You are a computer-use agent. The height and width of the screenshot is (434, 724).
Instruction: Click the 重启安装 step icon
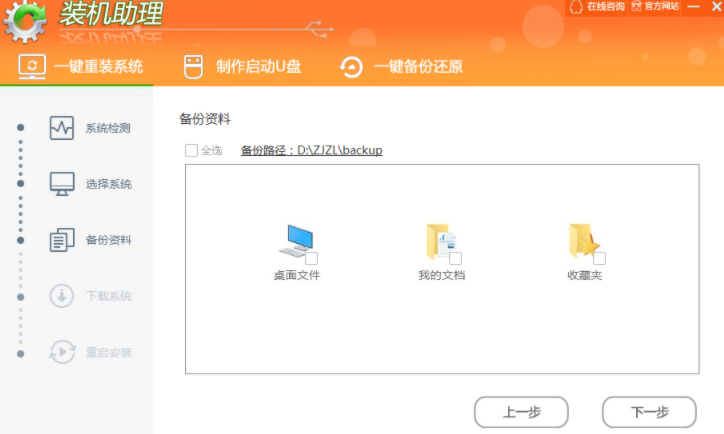(x=62, y=352)
